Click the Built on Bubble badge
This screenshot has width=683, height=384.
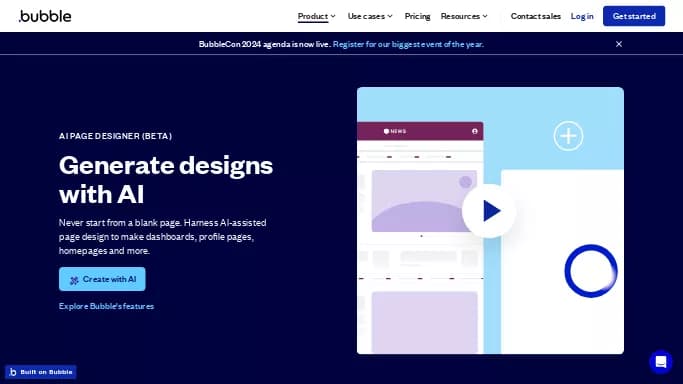(x=41, y=372)
